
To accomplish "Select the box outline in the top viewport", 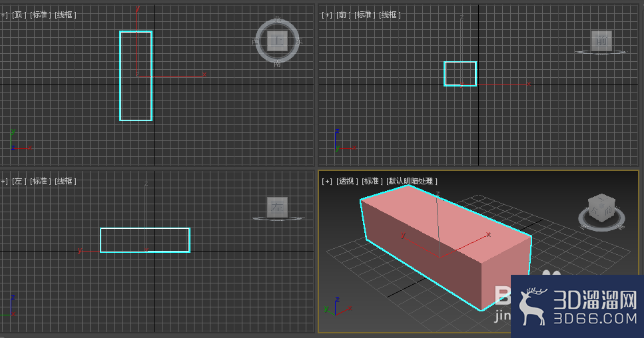I will [136, 76].
